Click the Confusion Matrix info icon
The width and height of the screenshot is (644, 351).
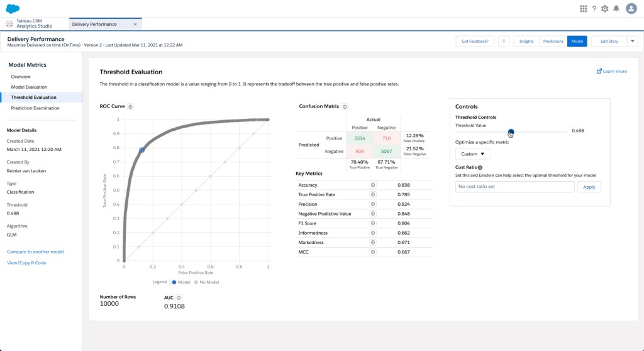[x=345, y=107]
